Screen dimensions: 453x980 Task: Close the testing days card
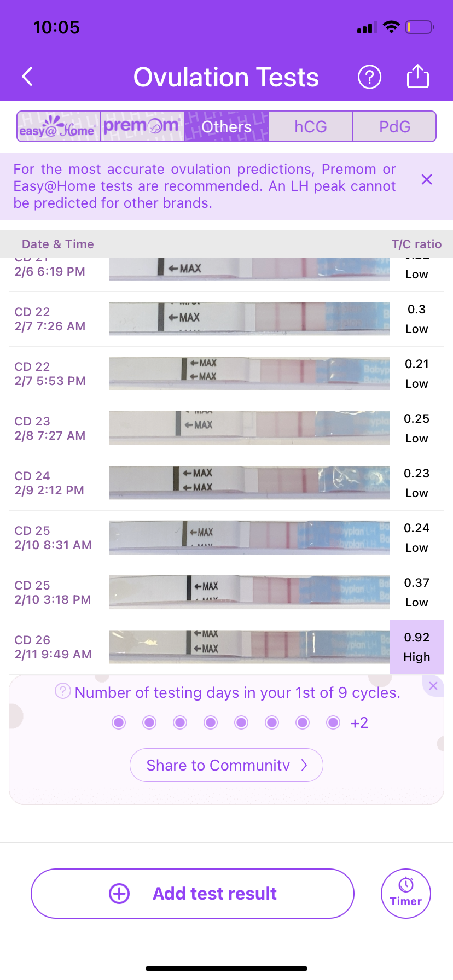coord(433,686)
